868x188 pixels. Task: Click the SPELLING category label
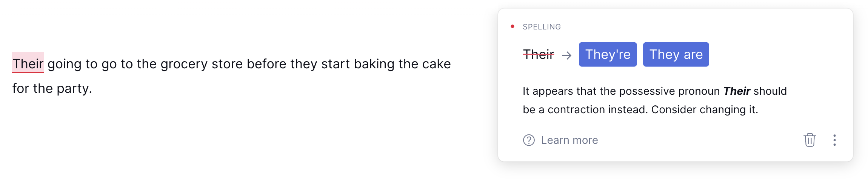click(x=542, y=27)
